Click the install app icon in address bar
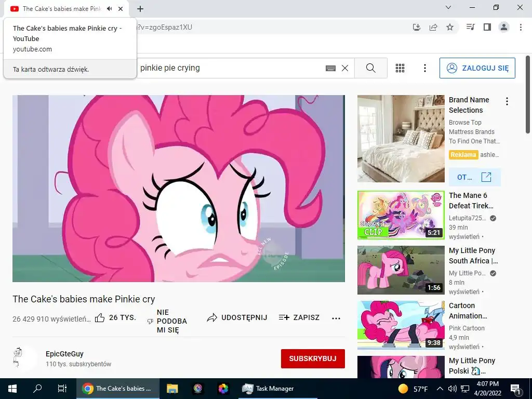The width and height of the screenshot is (532, 399). [x=417, y=27]
